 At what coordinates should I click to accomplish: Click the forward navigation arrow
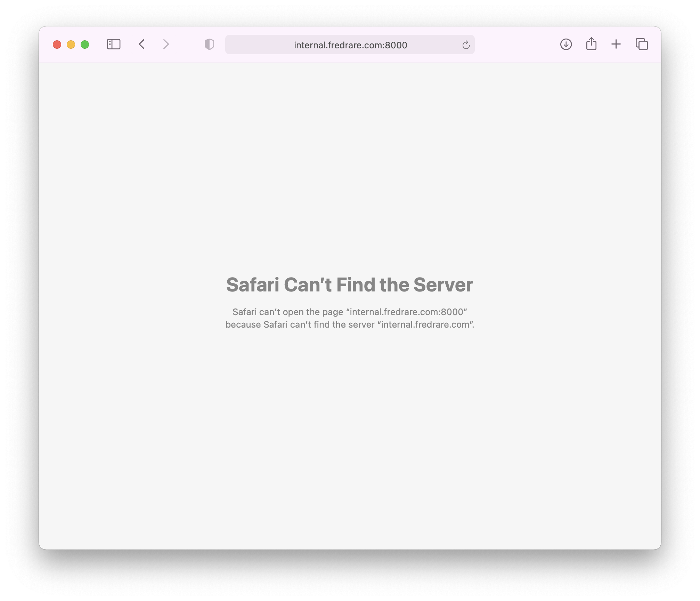point(166,45)
